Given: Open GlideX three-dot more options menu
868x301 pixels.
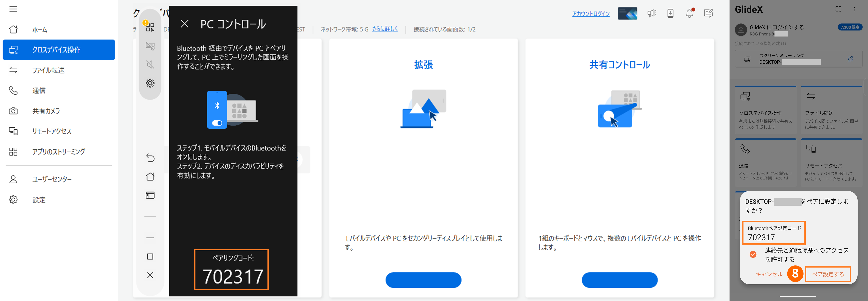Looking at the screenshot, I should [x=855, y=9].
